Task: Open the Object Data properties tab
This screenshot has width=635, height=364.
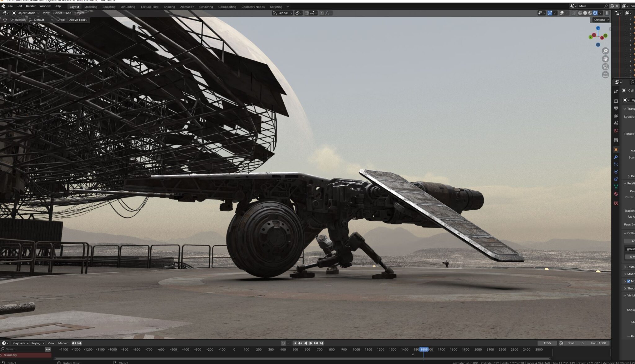Action: click(616, 187)
